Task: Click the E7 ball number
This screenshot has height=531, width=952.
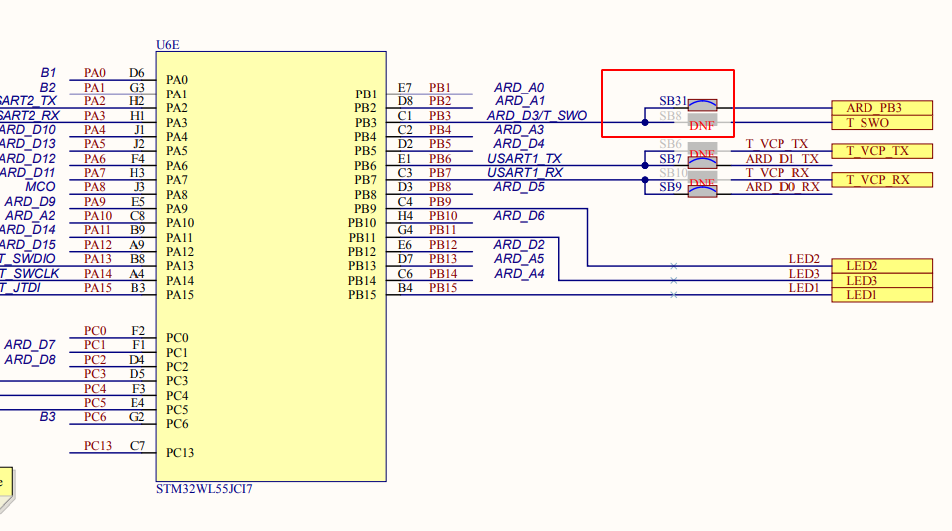Action: pyautogui.click(x=404, y=88)
